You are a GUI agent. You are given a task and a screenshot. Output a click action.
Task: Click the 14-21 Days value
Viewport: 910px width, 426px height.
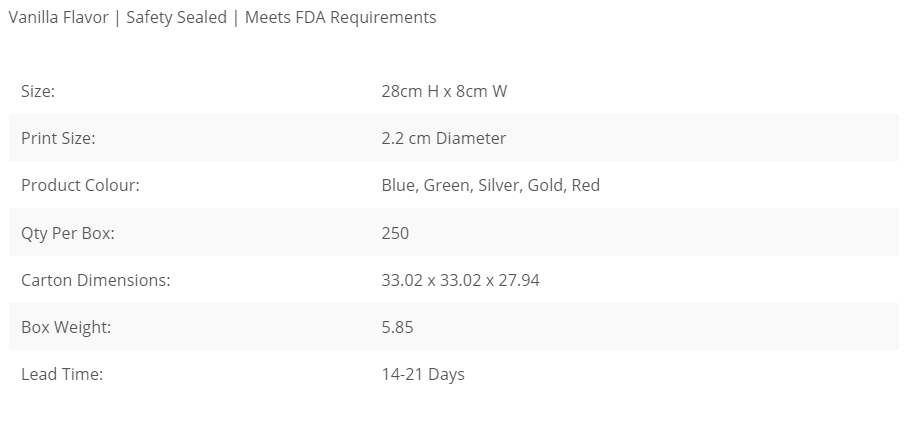[423, 374]
